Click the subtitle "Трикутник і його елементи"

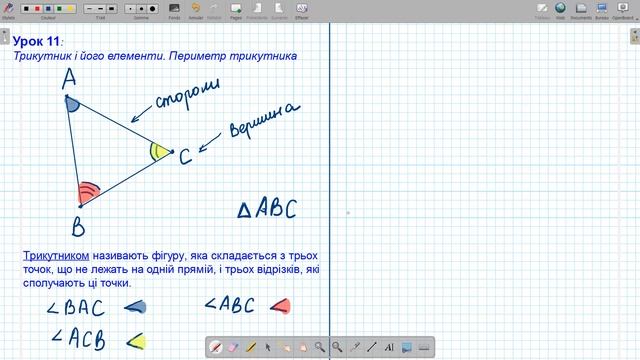pos(89,56)
